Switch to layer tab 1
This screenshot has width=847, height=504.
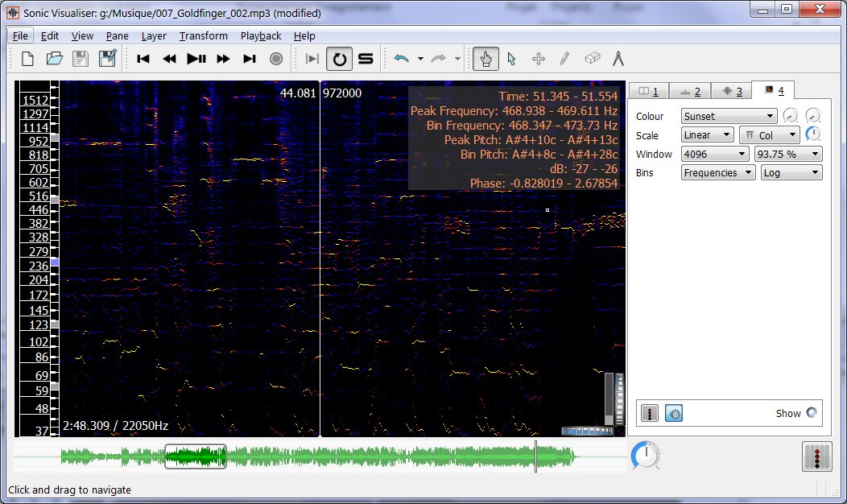coord(649,91)
